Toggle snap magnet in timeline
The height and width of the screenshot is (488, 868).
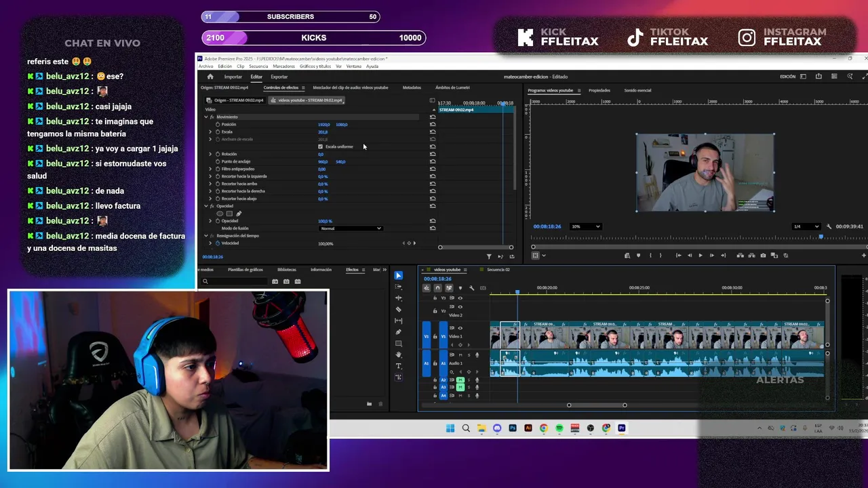[x=437, y=288]
